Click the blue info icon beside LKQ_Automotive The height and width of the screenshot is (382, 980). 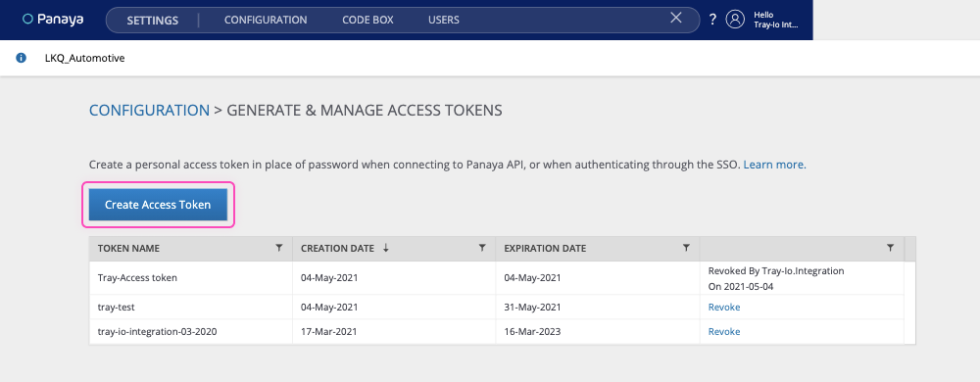[22, 58]
